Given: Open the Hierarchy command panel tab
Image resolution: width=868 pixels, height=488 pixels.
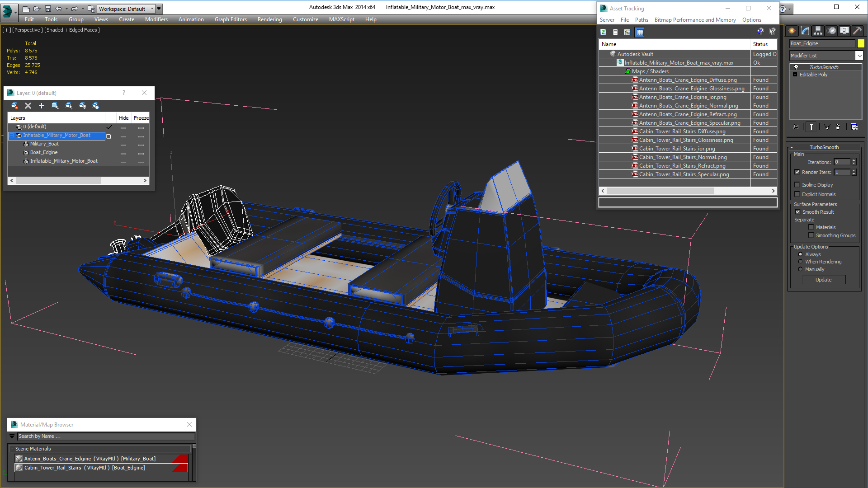Looking at the screenshot, I should [x=818, y=31].
